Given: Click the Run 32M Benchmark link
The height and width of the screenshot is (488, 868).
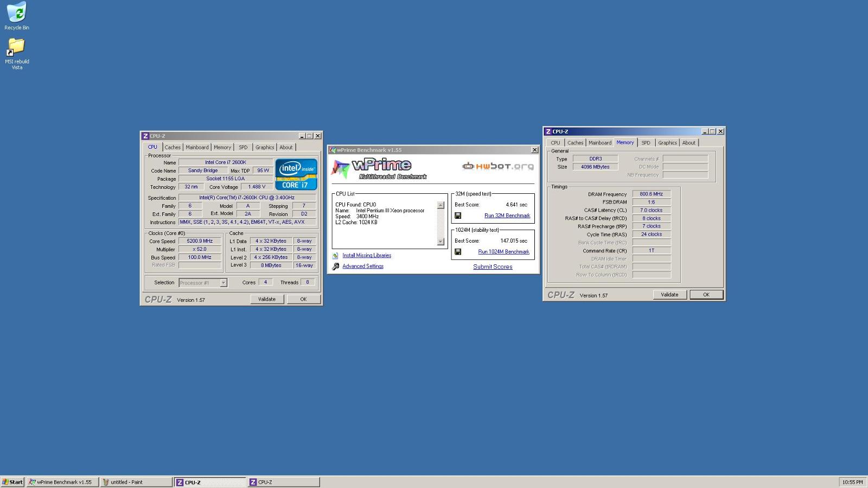Looking at the screenshot, I should point(507,216).
